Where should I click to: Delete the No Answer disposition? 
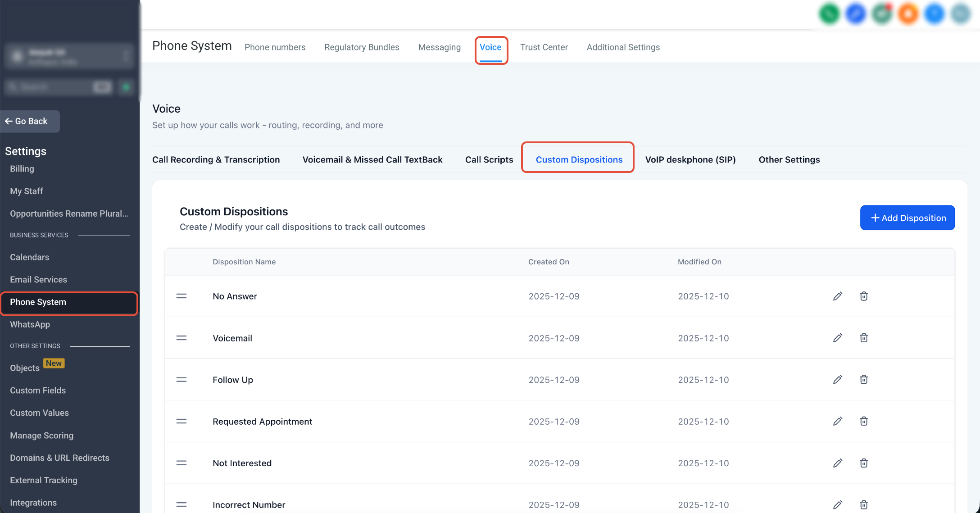[864, 296]
